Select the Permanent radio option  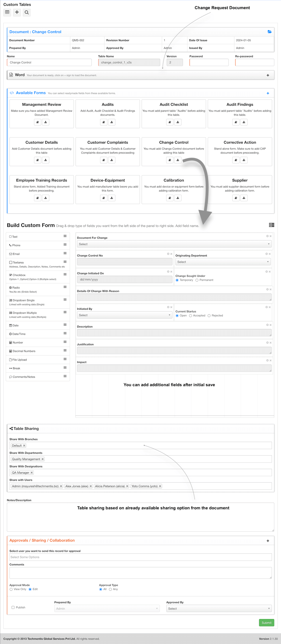(x=197, y=280)
